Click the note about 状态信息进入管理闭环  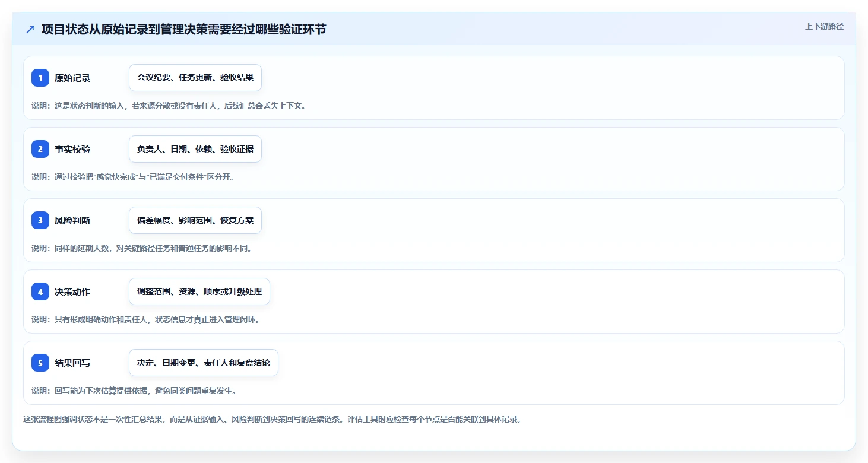[x=145, y=319]
